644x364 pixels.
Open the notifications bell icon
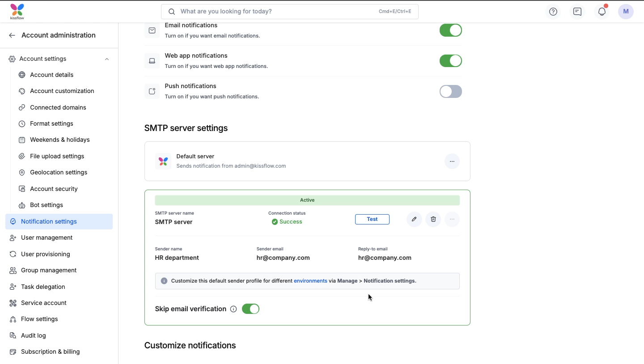click(x=602, y=12)
